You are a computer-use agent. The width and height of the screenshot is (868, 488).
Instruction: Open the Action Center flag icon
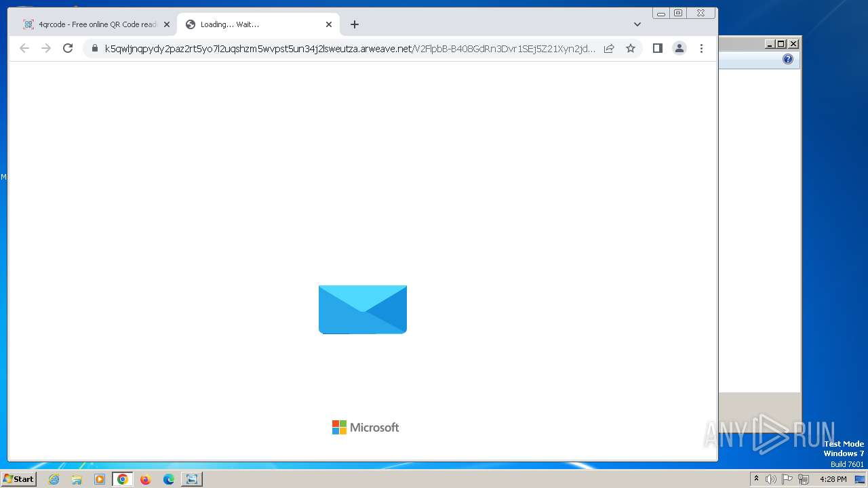(x=787, y=479)
